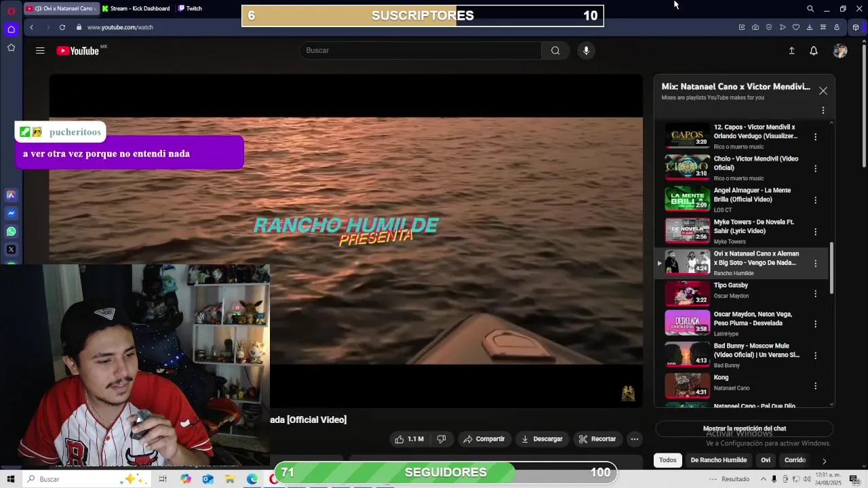868x488 pixels.
Task: Click the Opera tab search magnifier
Action: pos(810,9)
